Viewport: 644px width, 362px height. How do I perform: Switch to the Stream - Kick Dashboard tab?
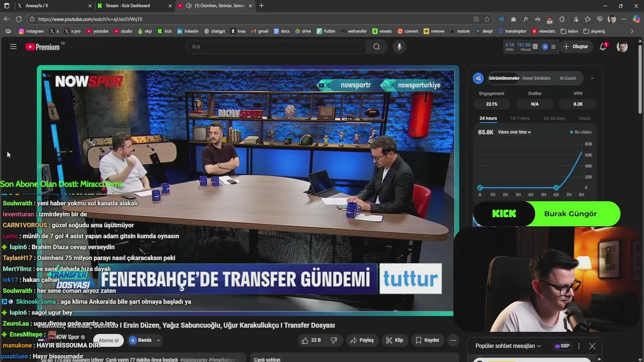pyautogui.click(x=134, y=6)
